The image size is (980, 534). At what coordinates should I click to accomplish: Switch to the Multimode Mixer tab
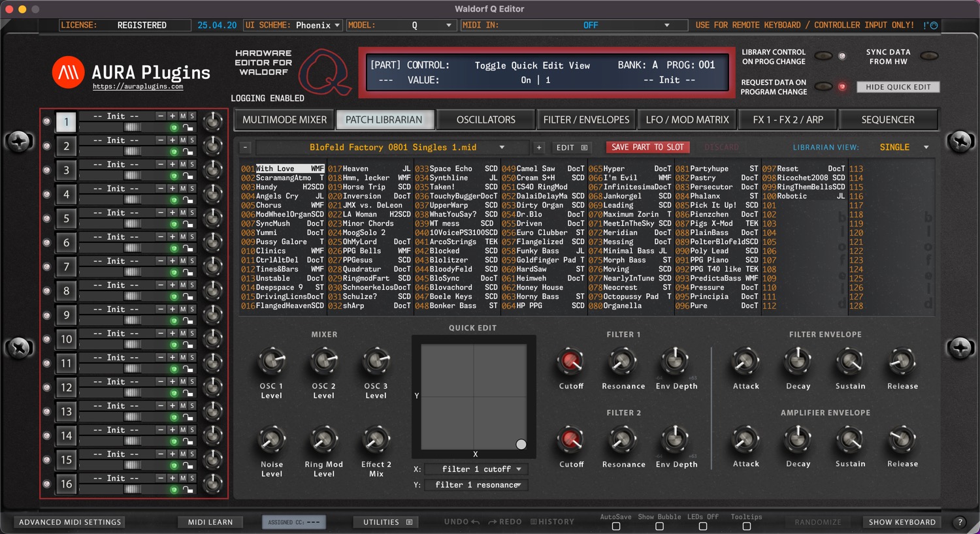(284, 120)
